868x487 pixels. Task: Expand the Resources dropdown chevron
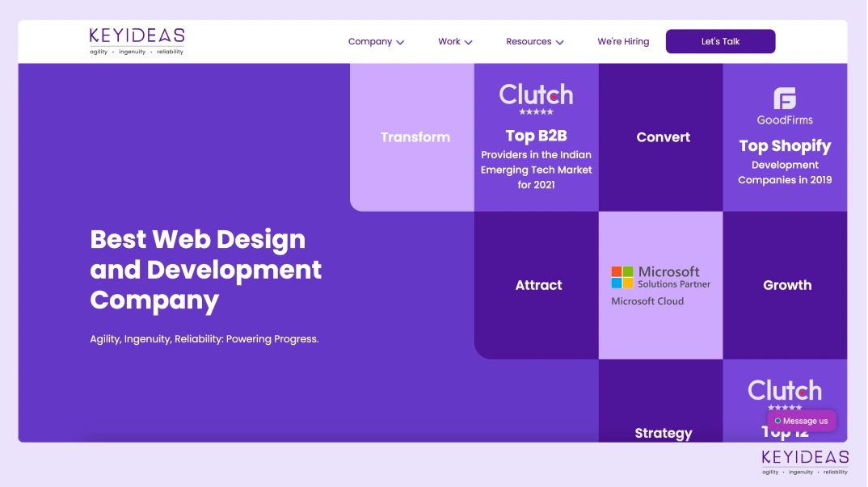pyautogui.click(x=559, y=42)
